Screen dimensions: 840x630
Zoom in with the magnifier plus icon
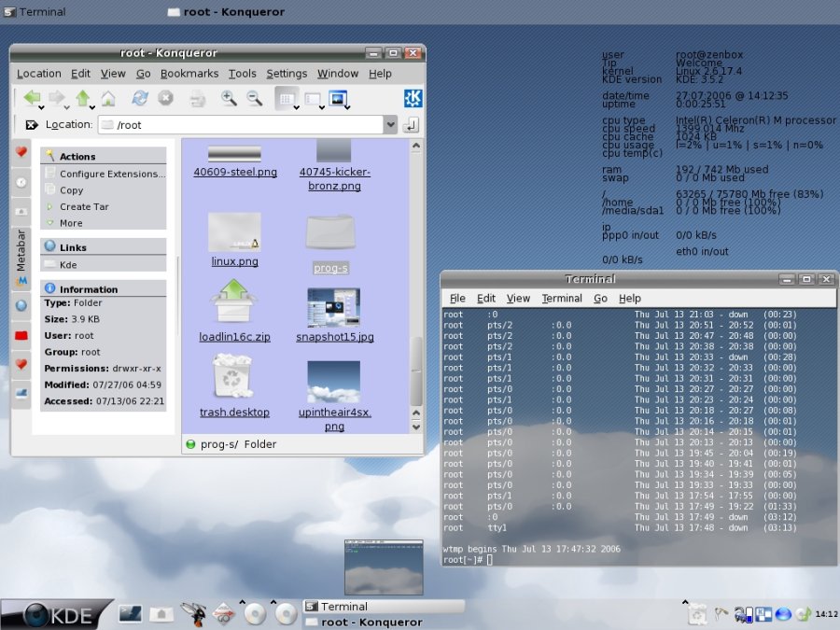229,98
